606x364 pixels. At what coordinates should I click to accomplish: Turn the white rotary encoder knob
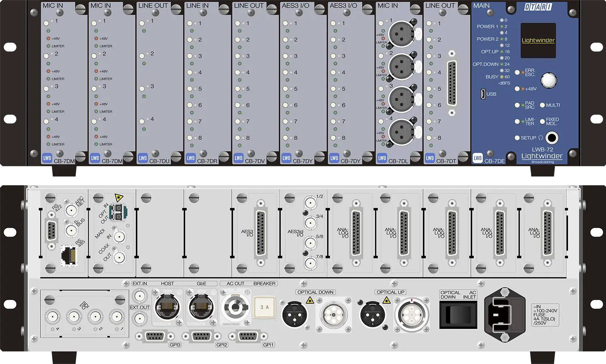(x=549, y=80)
